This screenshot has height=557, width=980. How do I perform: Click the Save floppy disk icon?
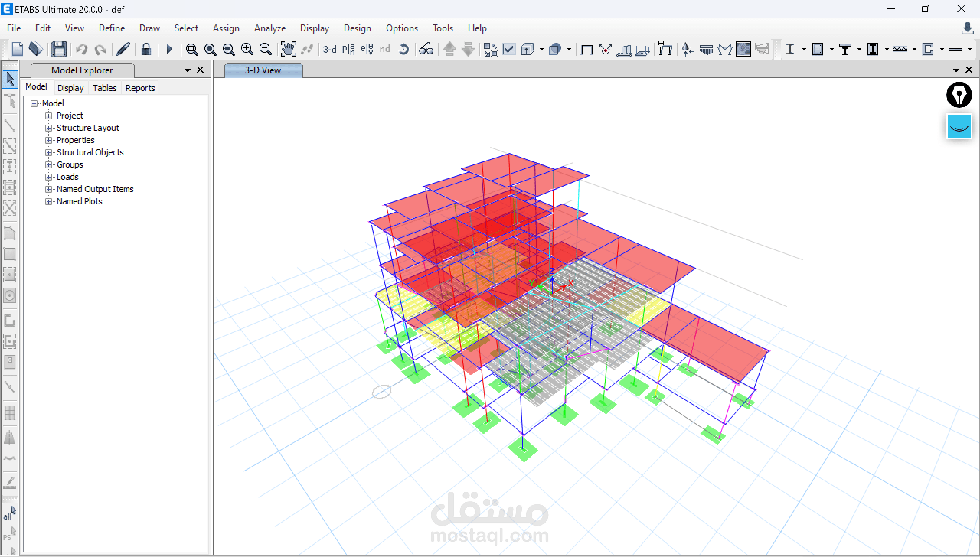[x=59, y=49]
